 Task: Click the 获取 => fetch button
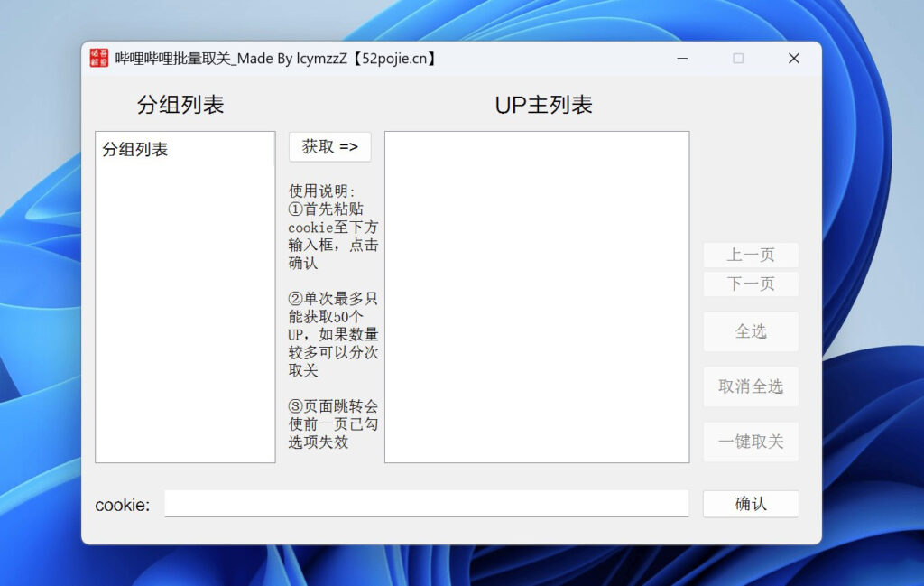click(329, 146)
